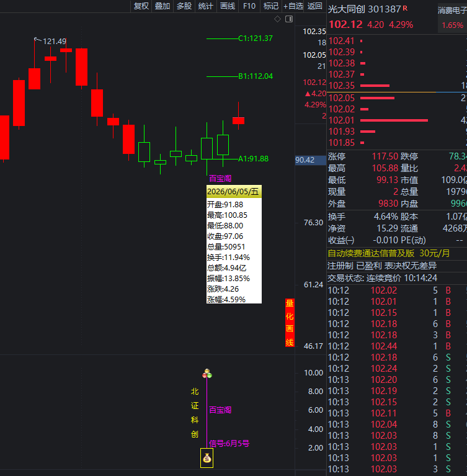Click the 复权 toolbar button

pyautogui.click(x=141, y=6)
